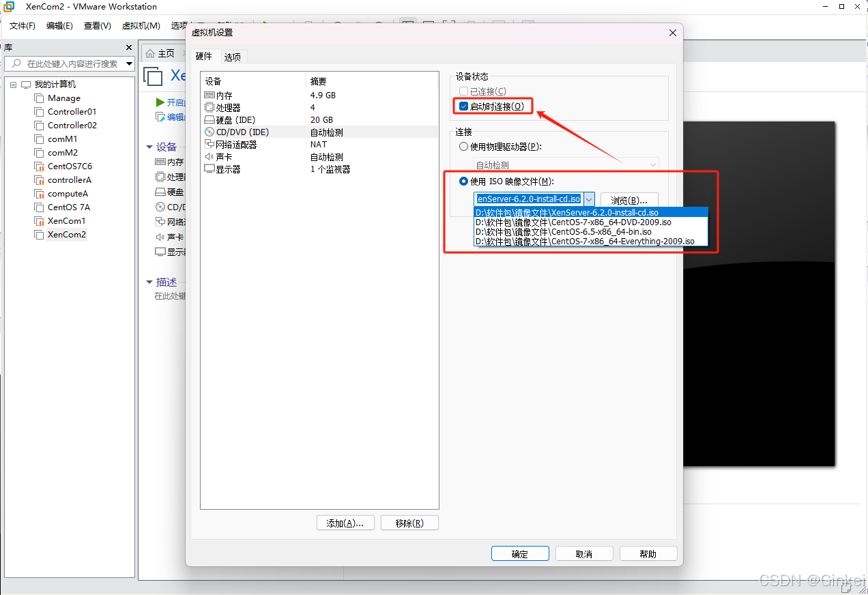Select 内存 memory icon in settings dialog
The width and height of the screenshot is (868, 595).
point(209,96)
